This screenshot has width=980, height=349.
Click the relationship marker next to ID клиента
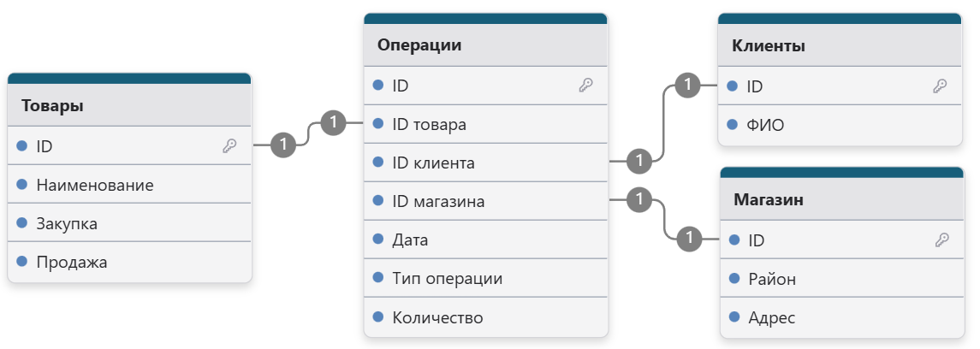pyautogui.click(x=638, y=161)
